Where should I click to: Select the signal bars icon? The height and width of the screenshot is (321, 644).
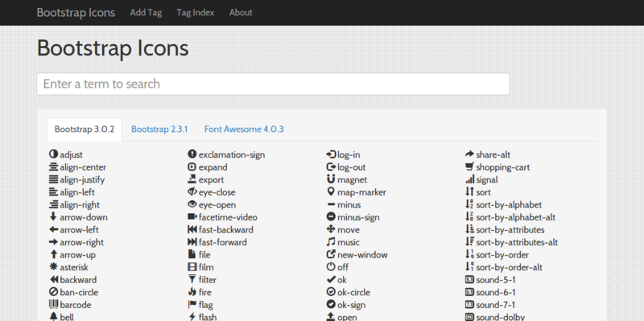(x=470, y=179)
